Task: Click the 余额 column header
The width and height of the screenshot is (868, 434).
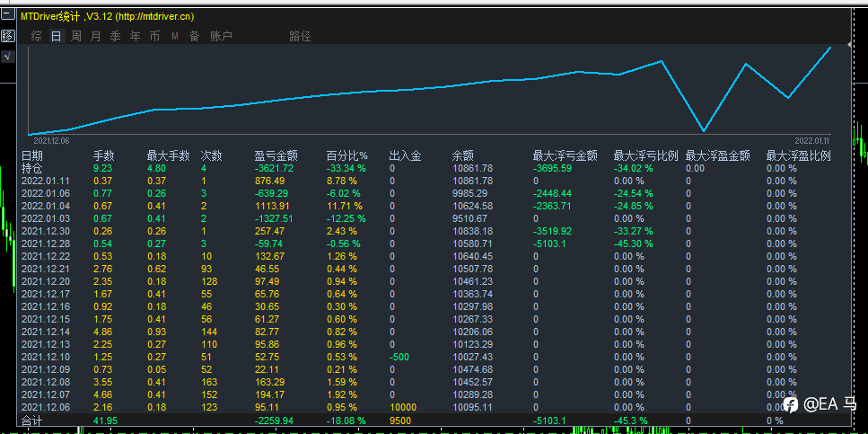Action: coord(462,156)
